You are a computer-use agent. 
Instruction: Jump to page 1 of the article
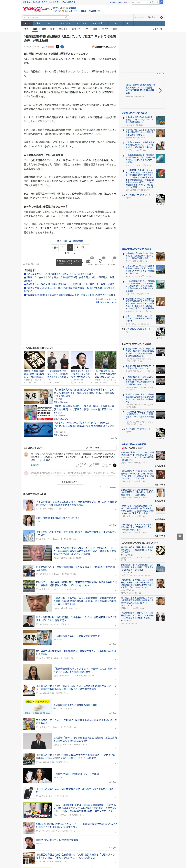(x=63, y=248)
